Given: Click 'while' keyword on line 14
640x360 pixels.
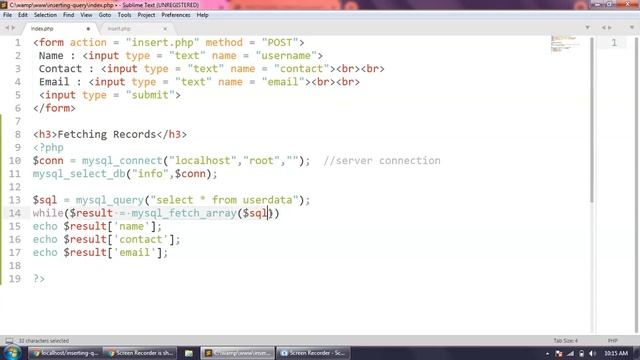Looking at the screenshot, I should pyautogui.click(x=48, y=213).
